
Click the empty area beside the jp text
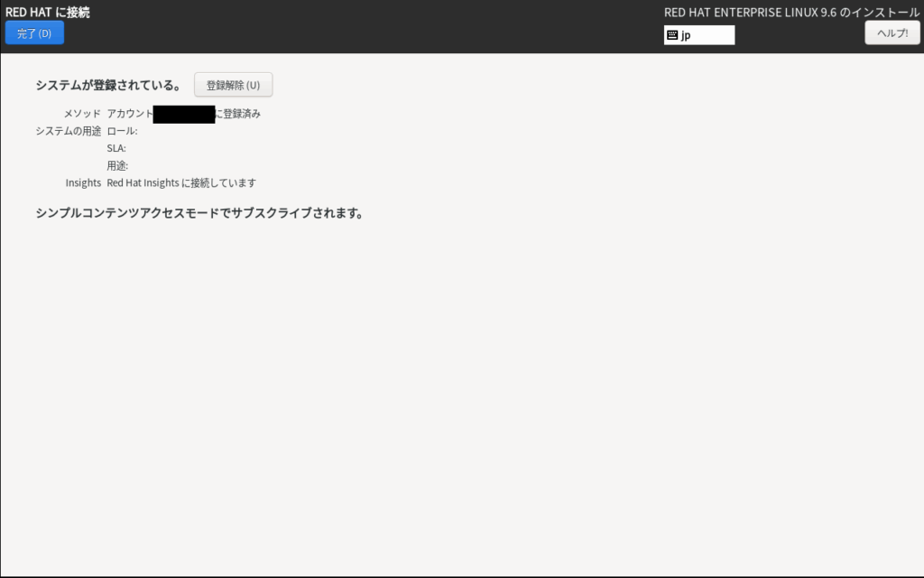pos(715,35)
